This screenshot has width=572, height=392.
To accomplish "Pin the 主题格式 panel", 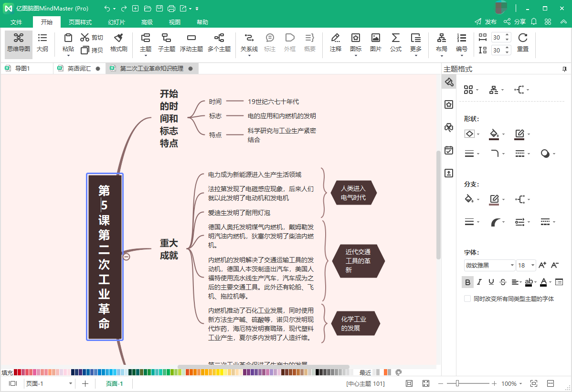I will coord(564,69).
